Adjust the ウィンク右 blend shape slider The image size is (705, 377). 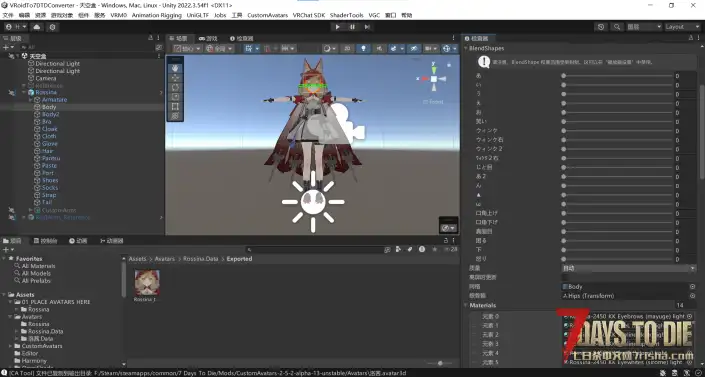click(617, 140)
